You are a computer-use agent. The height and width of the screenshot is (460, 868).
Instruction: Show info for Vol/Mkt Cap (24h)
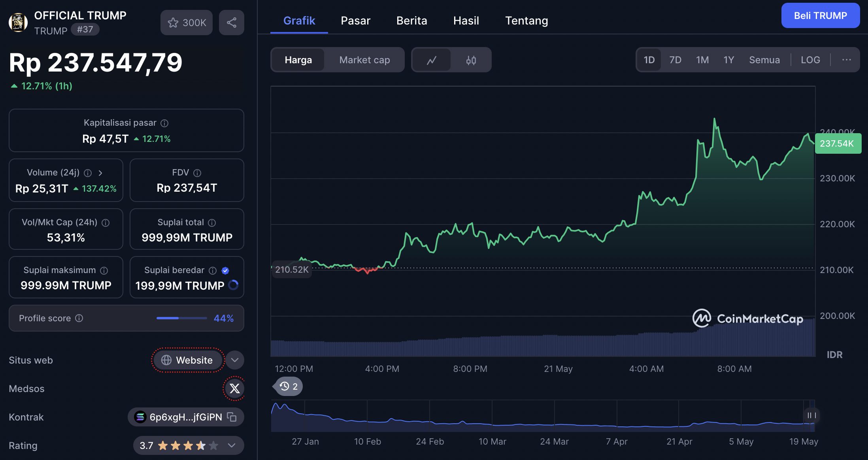pyautogui.click(x=106, y=223)
